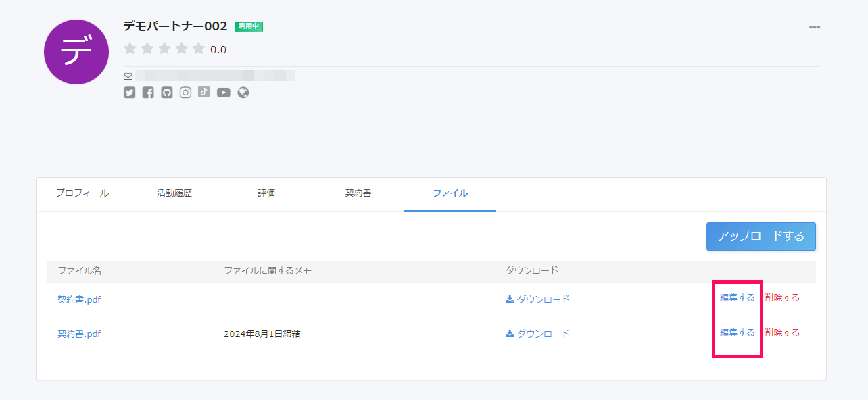
Task: Click the first rating star
Action: [130, 49]
